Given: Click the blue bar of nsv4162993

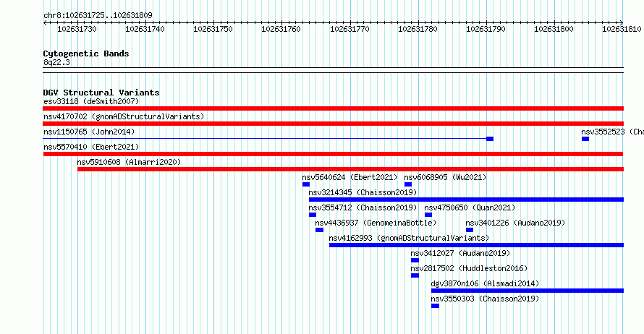Looking at the screenshot, I should 476,245.
